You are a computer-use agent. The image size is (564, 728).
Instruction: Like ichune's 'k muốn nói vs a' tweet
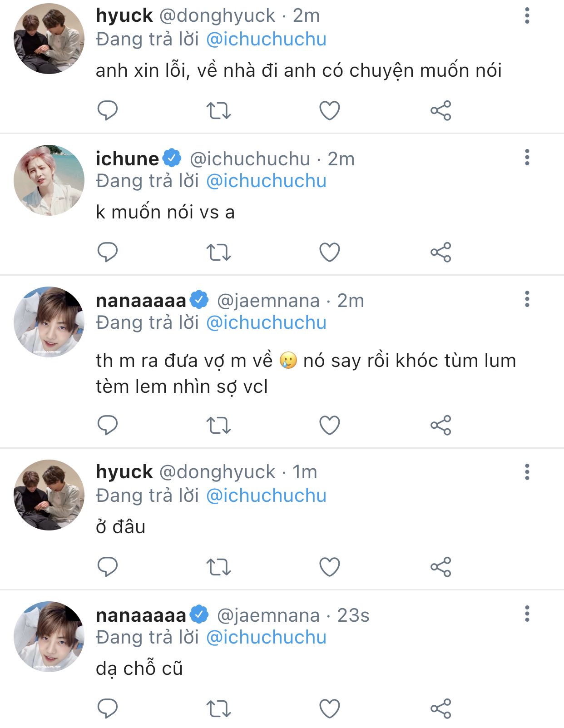point(330,252)
